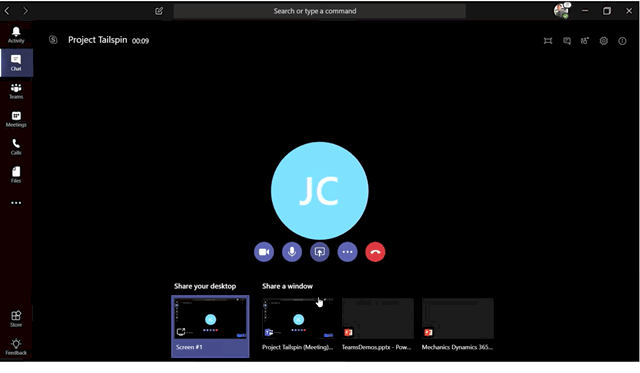Image resolution: width=640 pixels, height=373 pixels.
Task: Click the Skype icon beside Project Tailspin
Action: click(53, 40)
